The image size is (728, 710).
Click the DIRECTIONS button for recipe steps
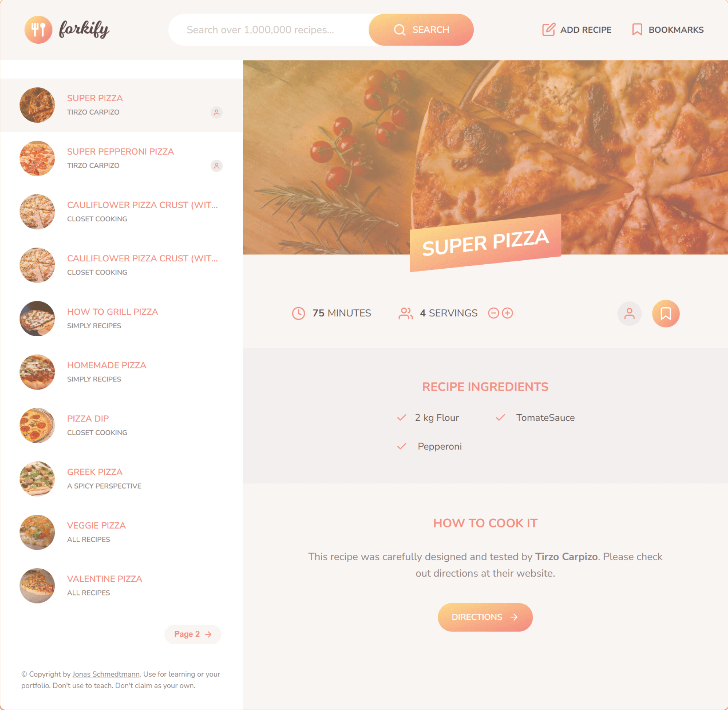tap(485, 617)
